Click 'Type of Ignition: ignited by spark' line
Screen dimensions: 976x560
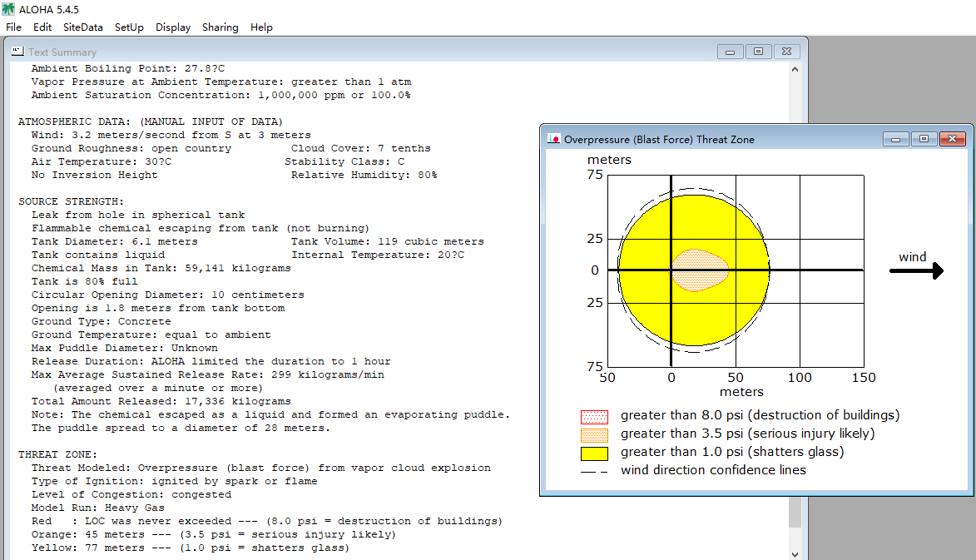[x=174, y=481]
